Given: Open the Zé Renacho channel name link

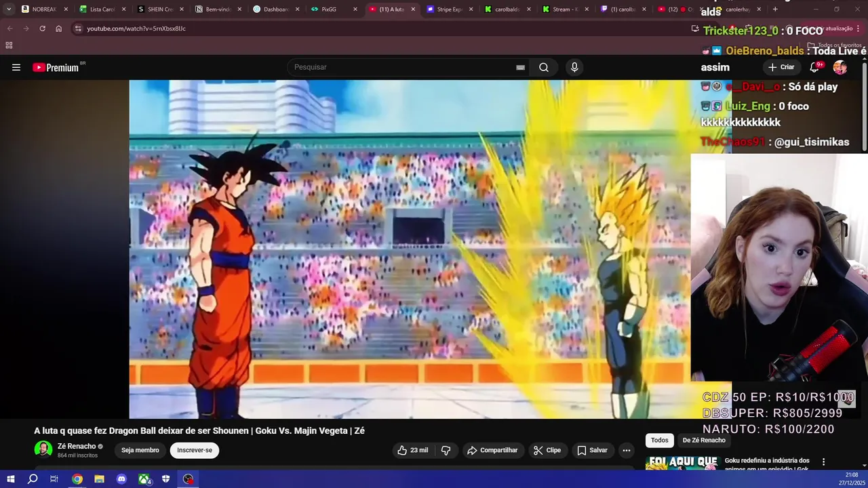Looking at the screenshot, I should [77, 447].
